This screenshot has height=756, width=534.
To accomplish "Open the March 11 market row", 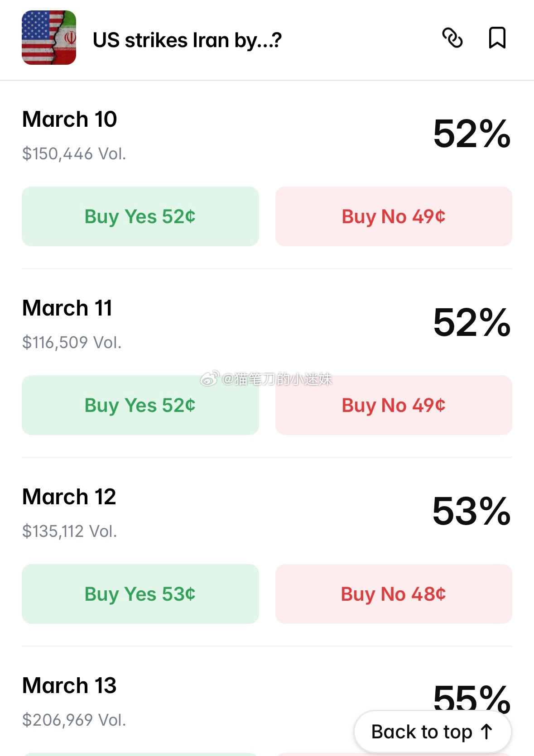I will (67, 308).
